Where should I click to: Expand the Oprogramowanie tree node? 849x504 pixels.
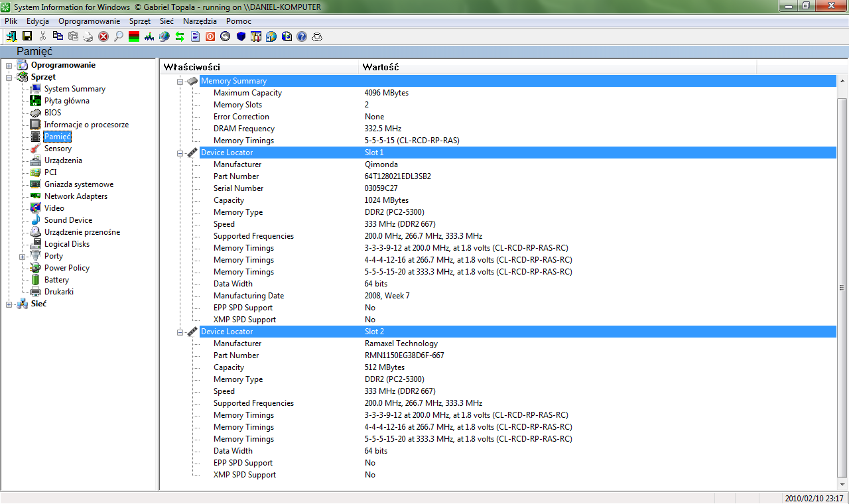9,65
